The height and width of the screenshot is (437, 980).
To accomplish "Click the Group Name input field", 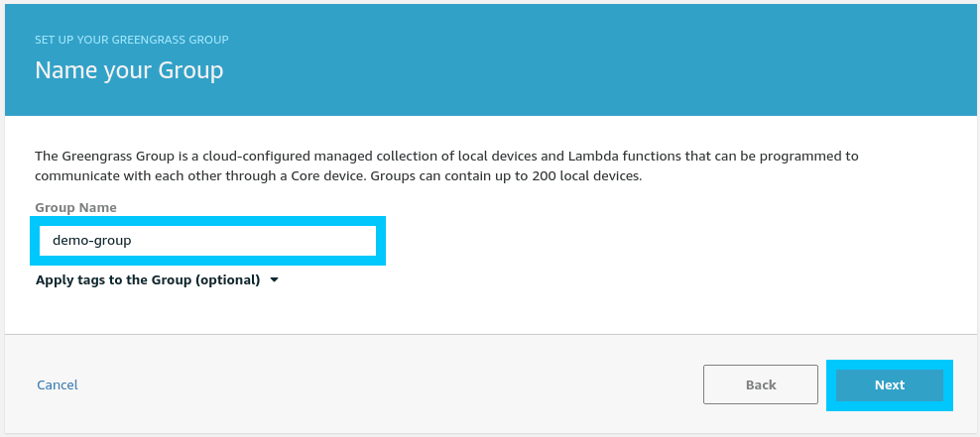I will tap(208, 241).
